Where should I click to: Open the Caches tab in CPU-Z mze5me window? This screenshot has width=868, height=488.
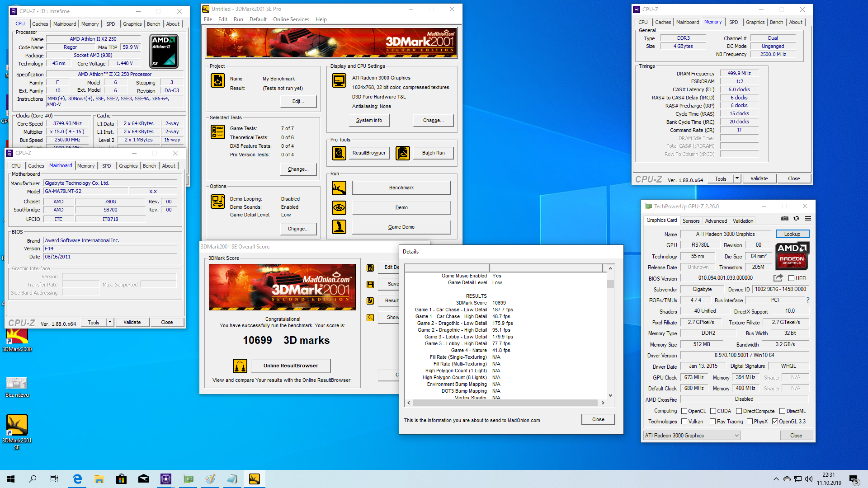click(x=40, y=24)
